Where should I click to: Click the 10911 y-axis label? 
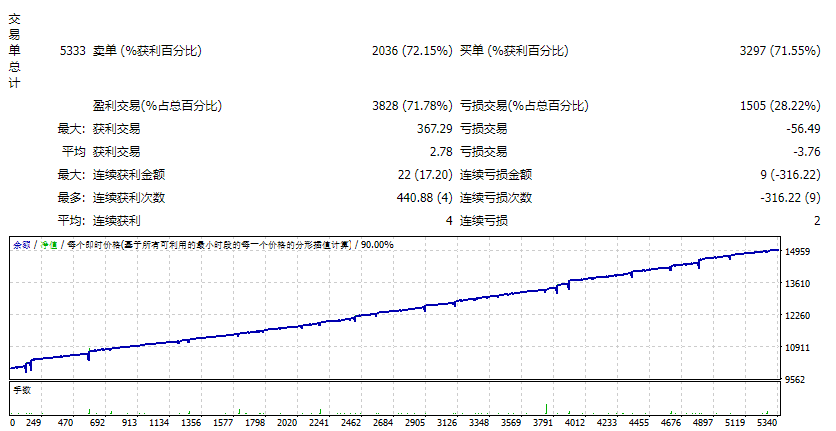coord(798,347)
